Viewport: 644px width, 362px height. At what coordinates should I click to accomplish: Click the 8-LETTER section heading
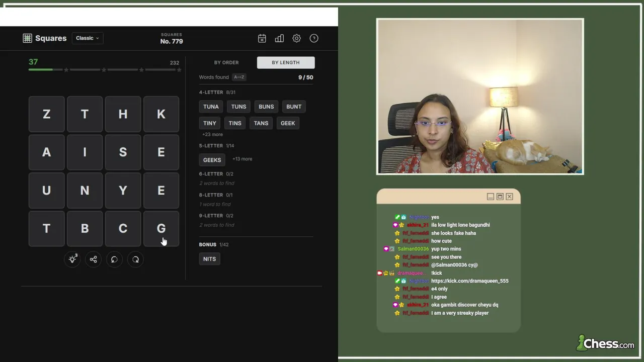pos(211,195)
